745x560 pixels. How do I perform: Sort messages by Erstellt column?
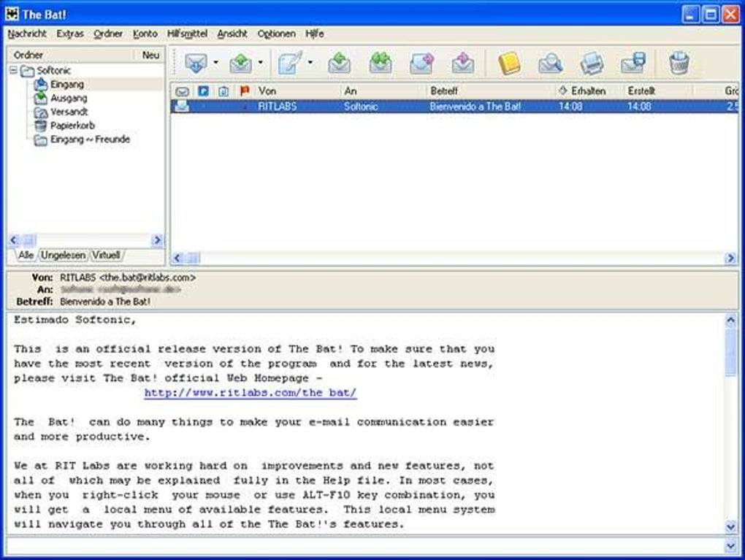659,91
